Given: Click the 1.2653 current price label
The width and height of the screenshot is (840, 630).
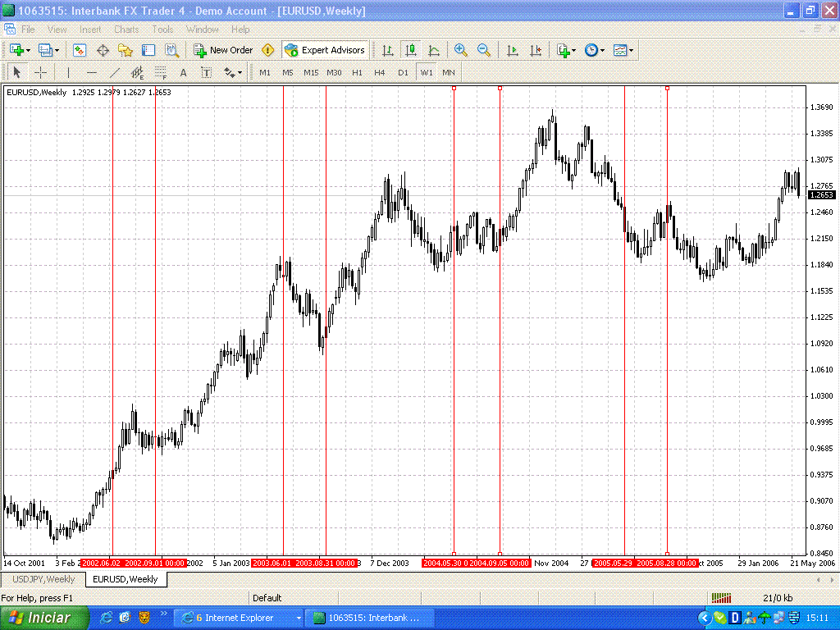Looking at the screenshot, I should tap(822, 195).
